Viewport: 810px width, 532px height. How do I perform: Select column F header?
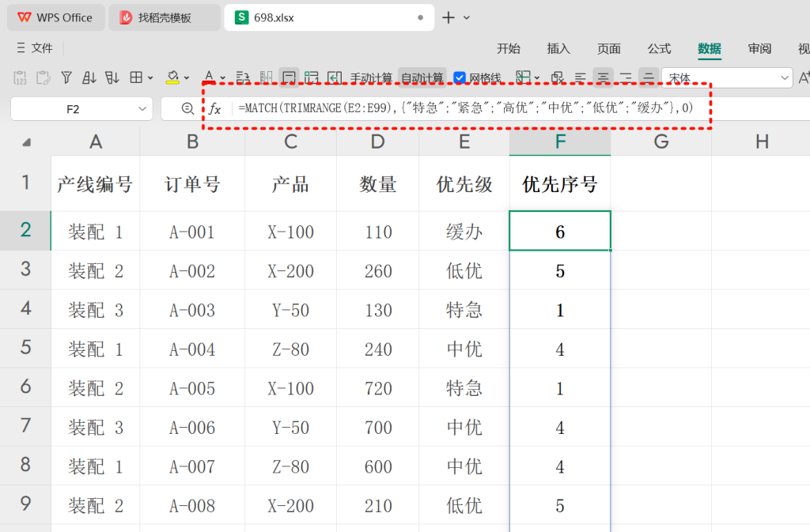[560, 141]
